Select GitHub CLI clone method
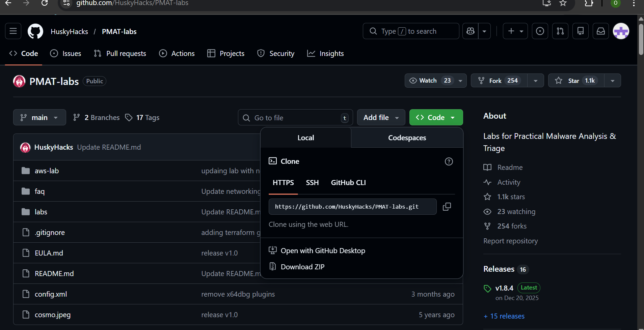 click(348, 183)
